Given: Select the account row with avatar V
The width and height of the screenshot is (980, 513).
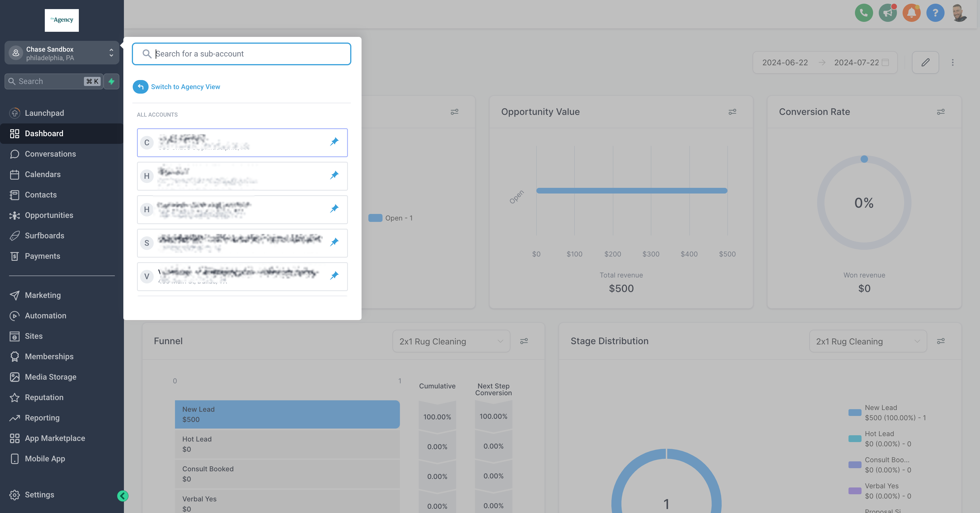Looking at the screenshot, I should coord(242,277).
